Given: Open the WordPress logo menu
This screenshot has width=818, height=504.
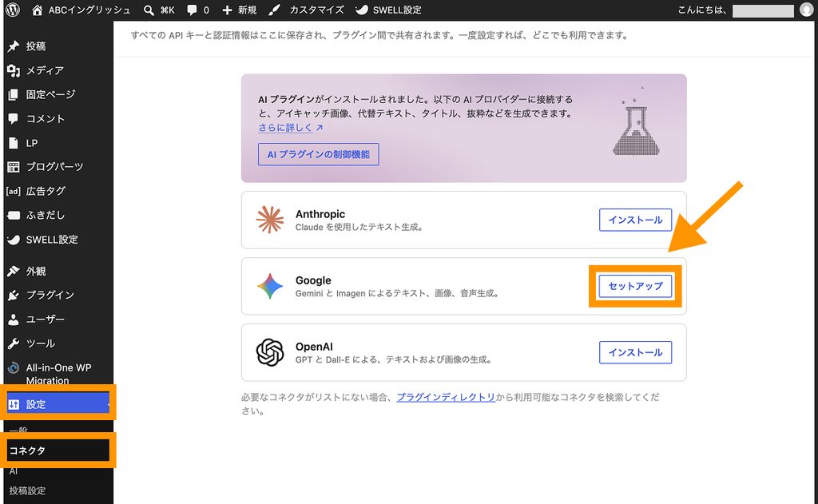Looking at the screenshot, I should [x=13, y=10].
